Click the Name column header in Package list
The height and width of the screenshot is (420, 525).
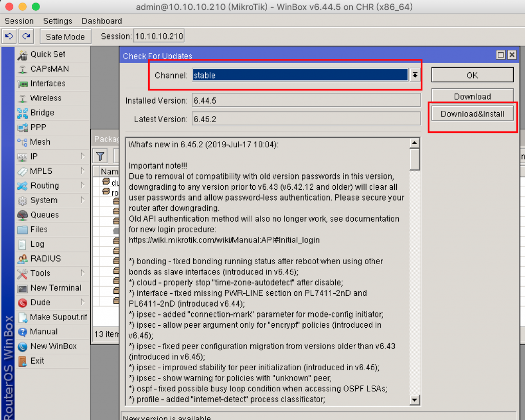point(110,171)
